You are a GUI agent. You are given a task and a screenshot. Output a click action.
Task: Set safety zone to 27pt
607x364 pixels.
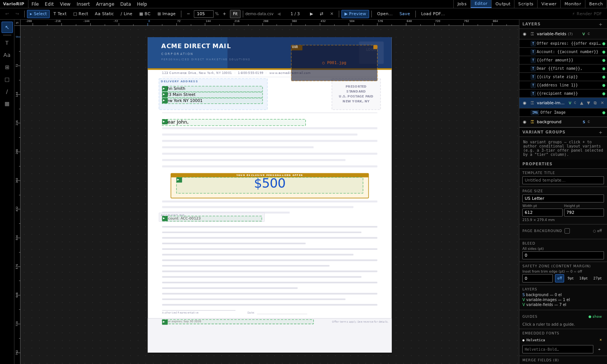coord(598,278)
